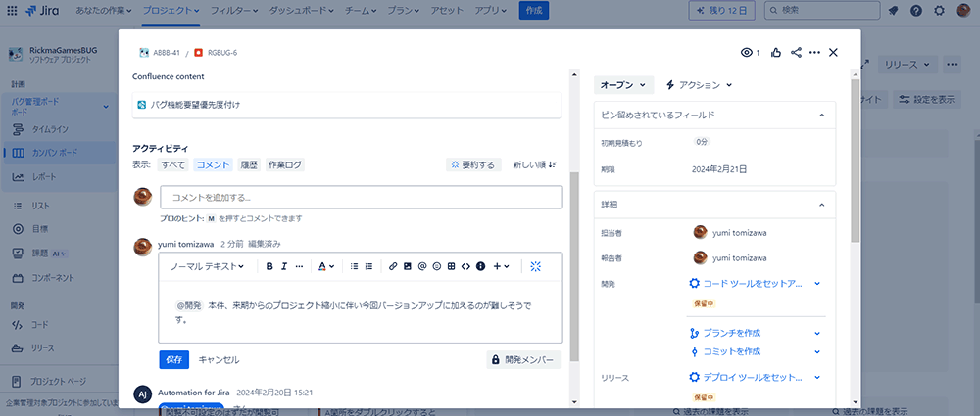980x416 pixels.
Task: Open the アクション dropdown
Action: (x=700, y=85)
